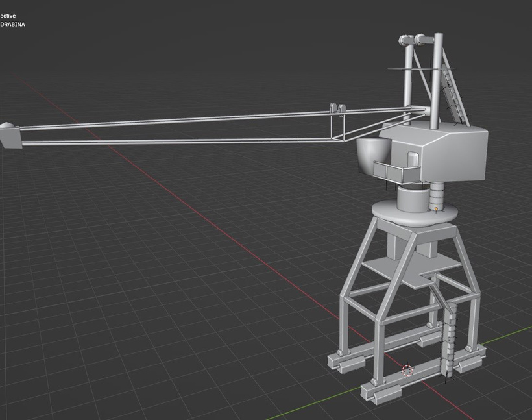Viewport: 532px width, 420px height.
Task: Click the pulley wheels atop the mast
Action: (412, 39)
